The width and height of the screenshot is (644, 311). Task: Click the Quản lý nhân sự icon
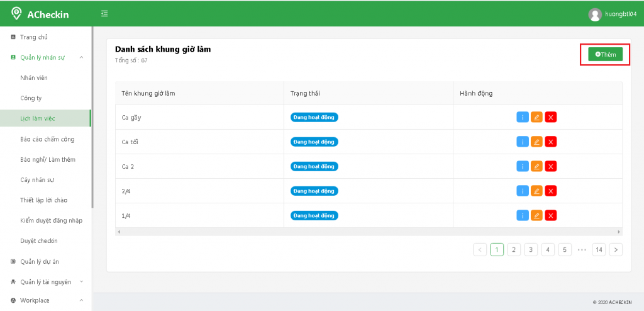tap(13, 57)
